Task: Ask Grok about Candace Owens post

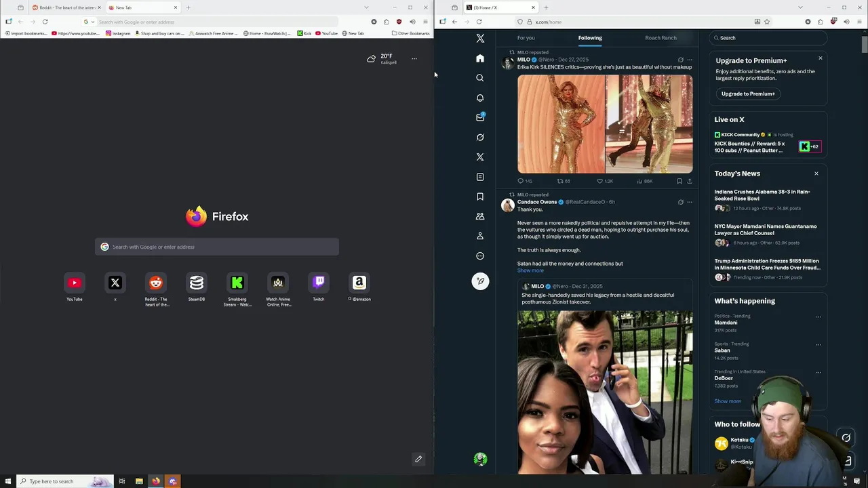Action: [680, 202]
